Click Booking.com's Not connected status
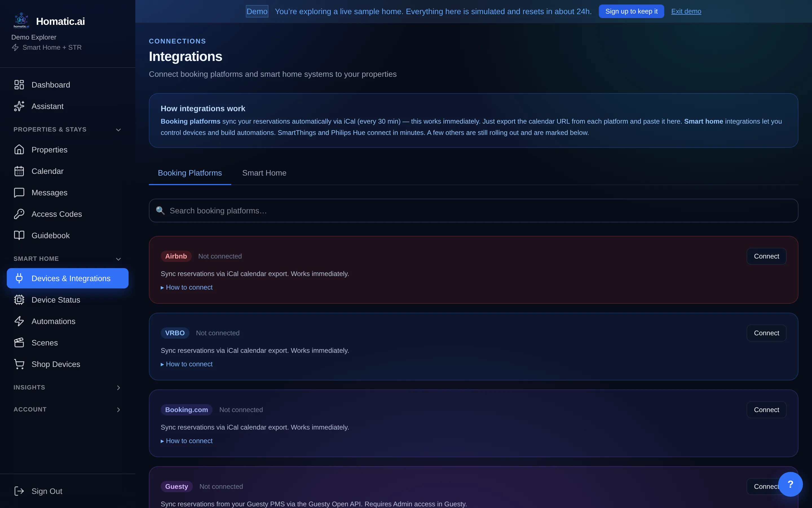 (241, 410)
